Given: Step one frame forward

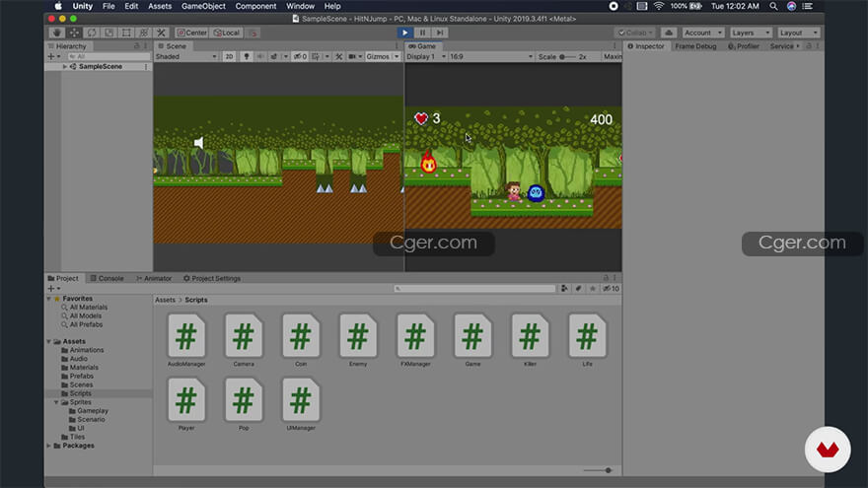Looking at the screenshot, I should click(440, 33).
